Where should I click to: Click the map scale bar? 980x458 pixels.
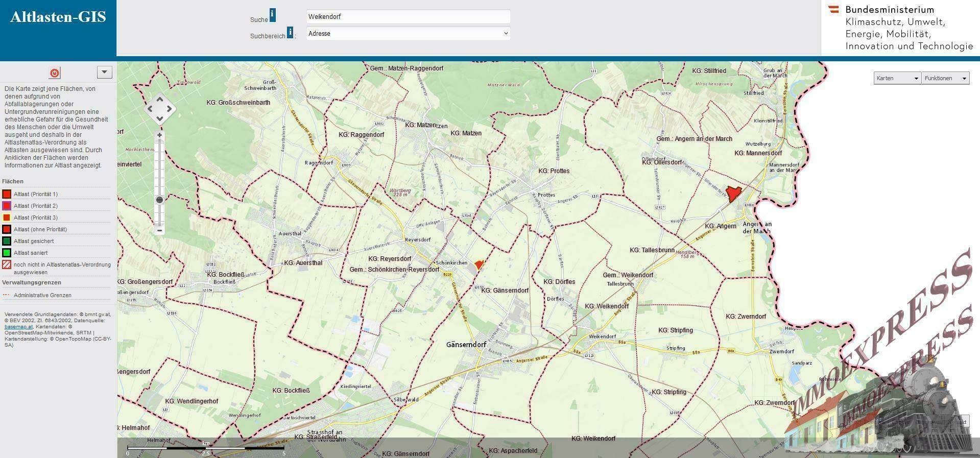(x=206, y=448)
